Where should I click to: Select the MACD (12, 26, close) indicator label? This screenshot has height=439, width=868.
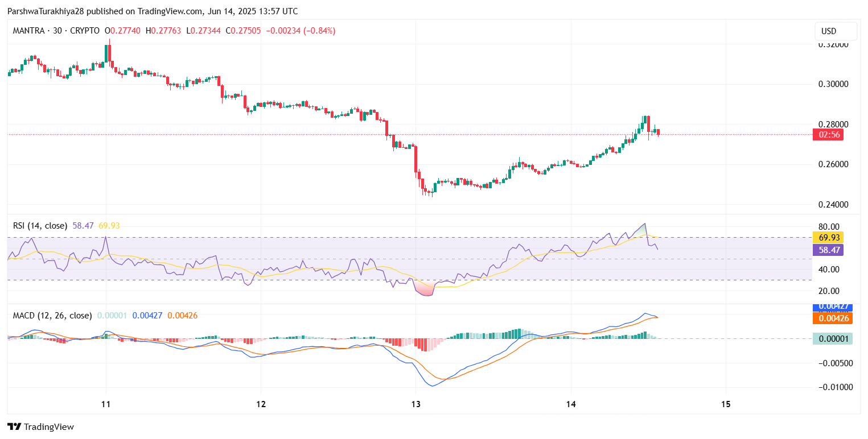52,315
